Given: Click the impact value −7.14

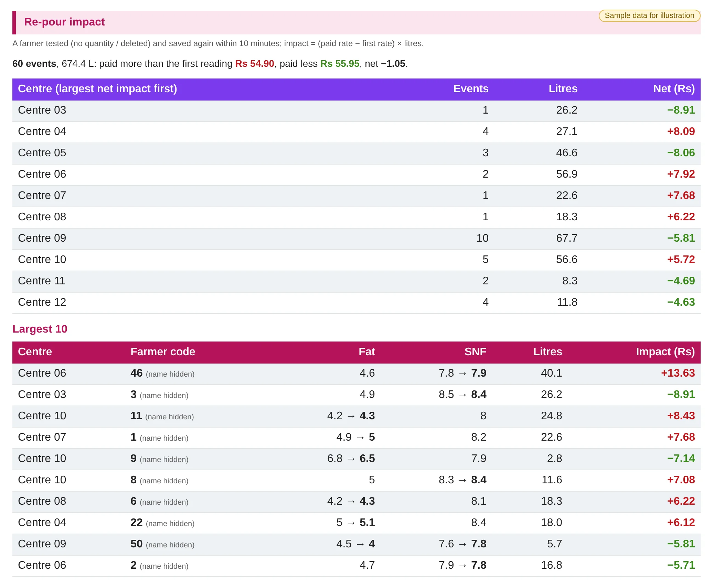Looking at the screenshot, I should point(681,459).
